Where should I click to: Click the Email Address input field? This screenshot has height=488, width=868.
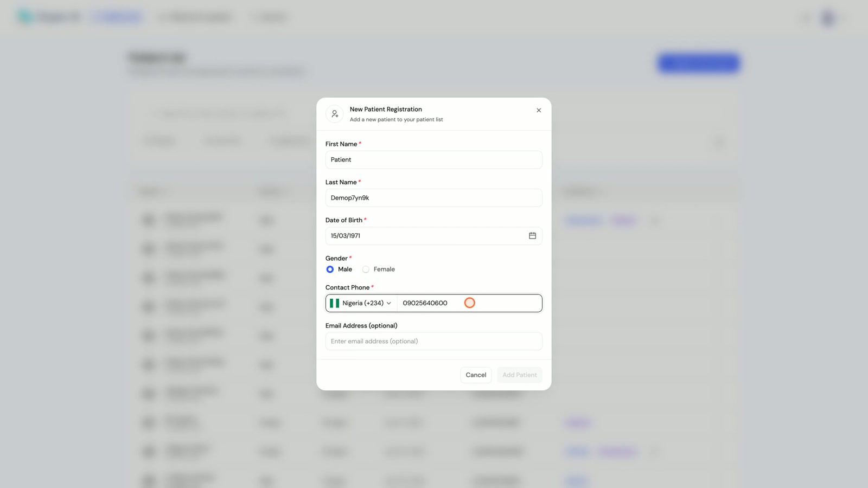coord(433,342)
